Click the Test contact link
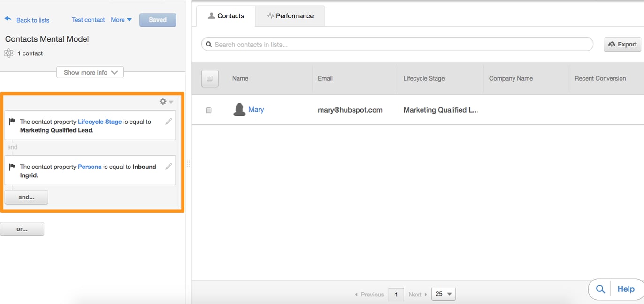The width and height of the screenshot is (644, 304). (88, 20)
